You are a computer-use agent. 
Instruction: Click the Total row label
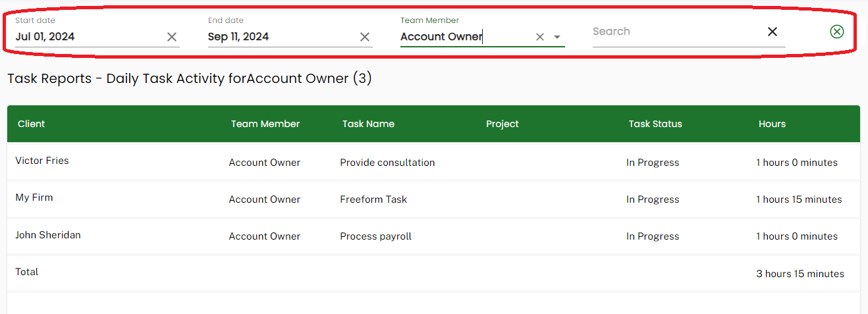pyautogui.click(x=27, y=272)
